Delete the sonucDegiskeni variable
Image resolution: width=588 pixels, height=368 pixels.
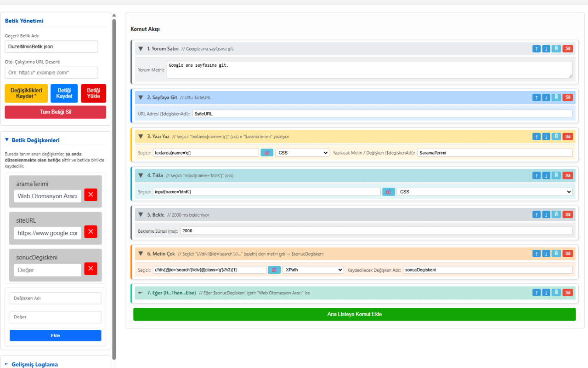[x=90, y=268]
